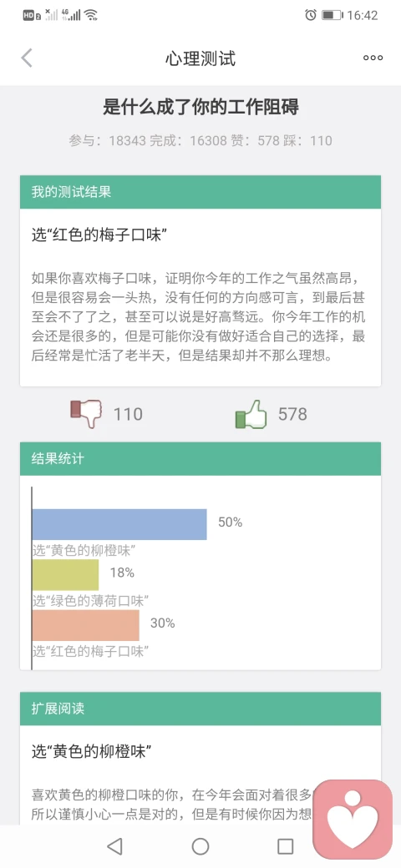Open the three-dot more options menu

click(x=373, y=58)
